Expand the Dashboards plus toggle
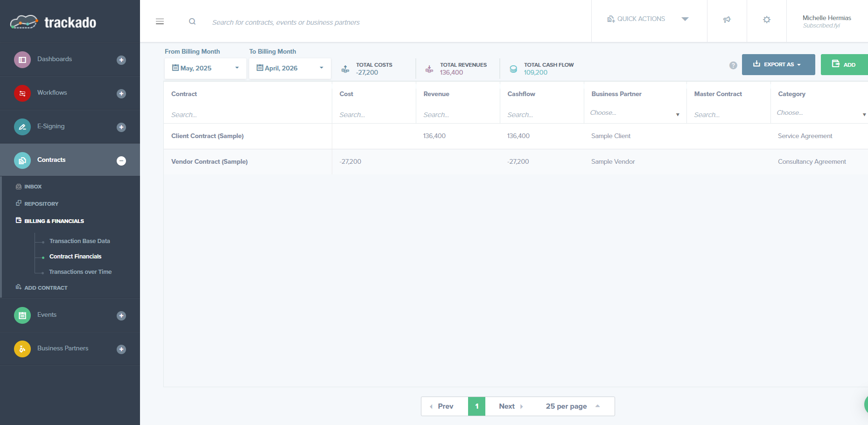Viewport: 868px width, 425px height. (x=121, y=60)
